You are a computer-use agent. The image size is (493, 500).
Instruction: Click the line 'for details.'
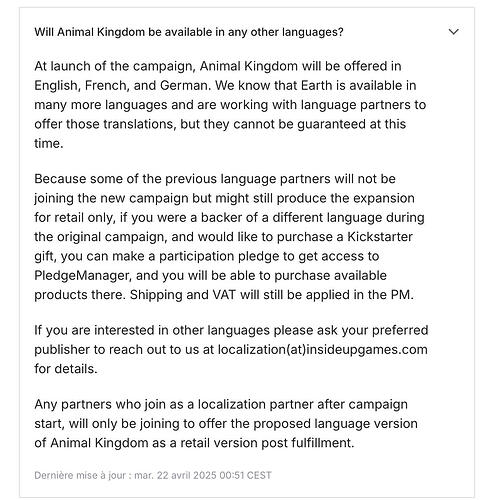click(x=66, y=369)
